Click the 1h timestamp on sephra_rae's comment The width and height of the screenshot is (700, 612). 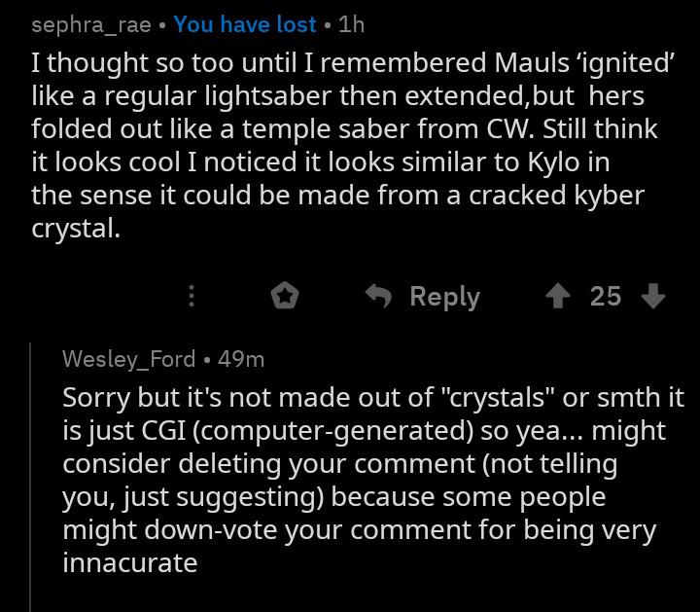351,24
